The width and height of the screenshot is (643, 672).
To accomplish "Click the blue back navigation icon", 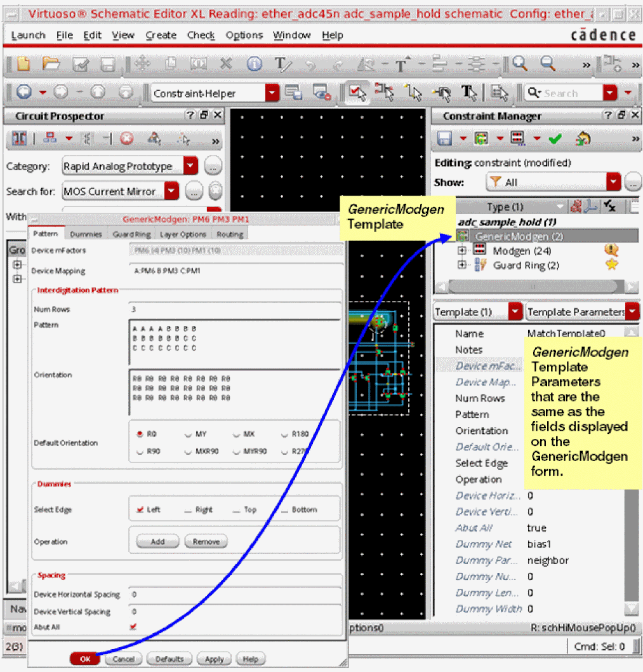I will [24, 91].
